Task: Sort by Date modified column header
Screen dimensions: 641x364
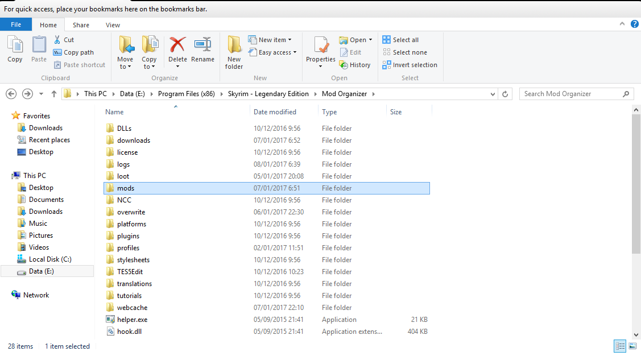Action: pyautogui.click(x=275, y=111)
